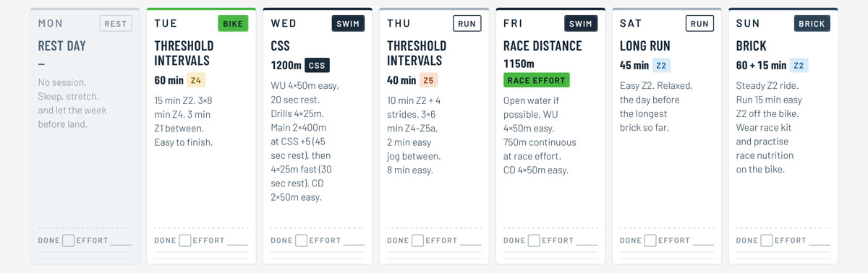The height and width of the screenshot is (273, 868).
Task: Select the CSS tag beside 1200m
Action: coord(317,65)
